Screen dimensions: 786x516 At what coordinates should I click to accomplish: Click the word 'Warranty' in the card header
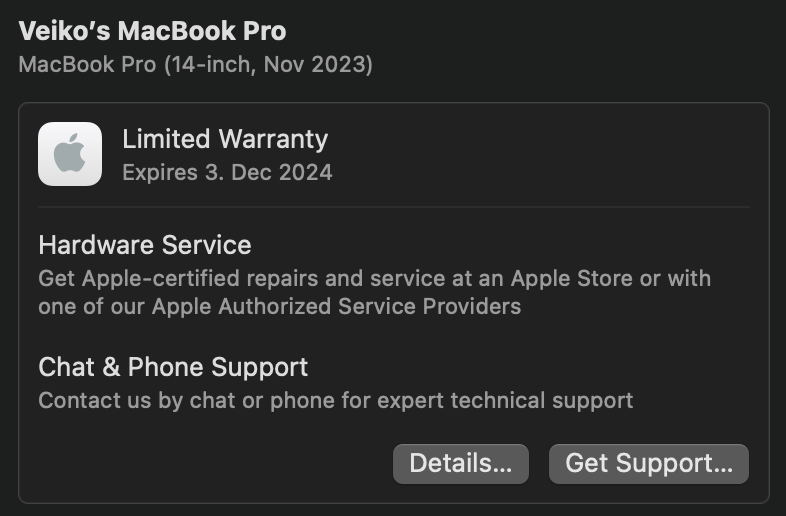coord(274,139)
